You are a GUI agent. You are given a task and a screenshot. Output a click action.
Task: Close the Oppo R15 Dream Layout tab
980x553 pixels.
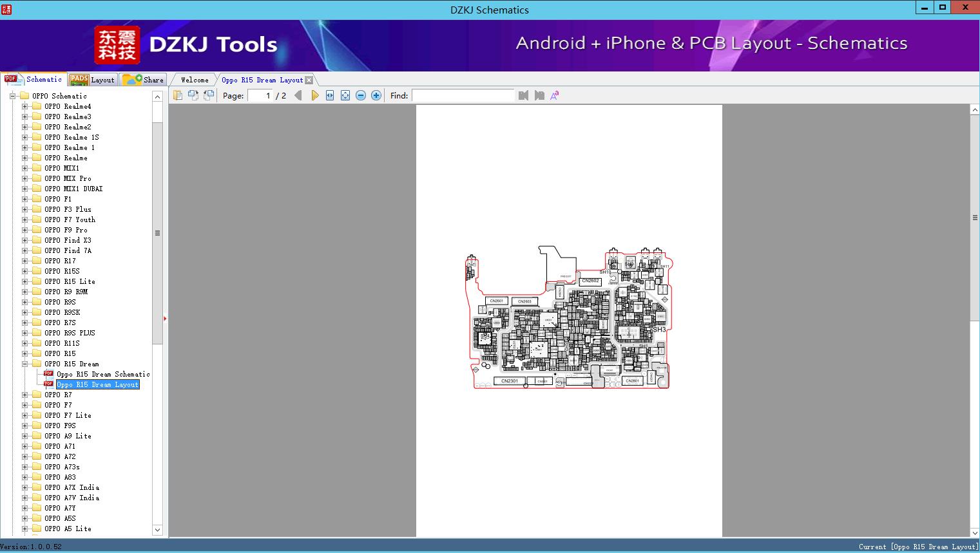click(309, 80)
